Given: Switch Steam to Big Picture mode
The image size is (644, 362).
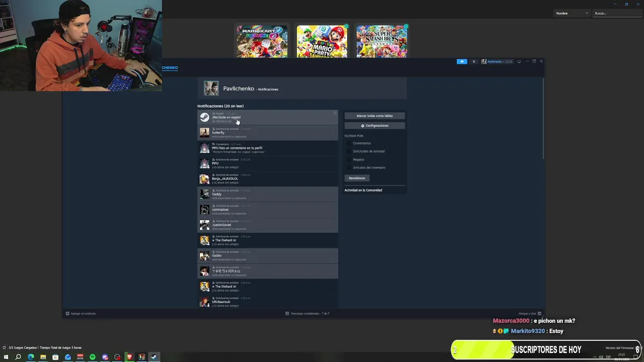Looking at the screenshot, I should pyautogui.click(x=519, y=61).
